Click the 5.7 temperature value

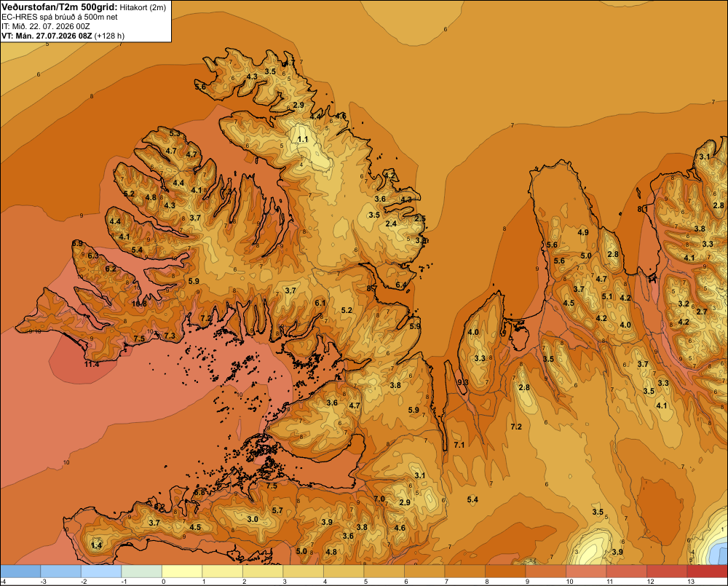tap(277, 510)
